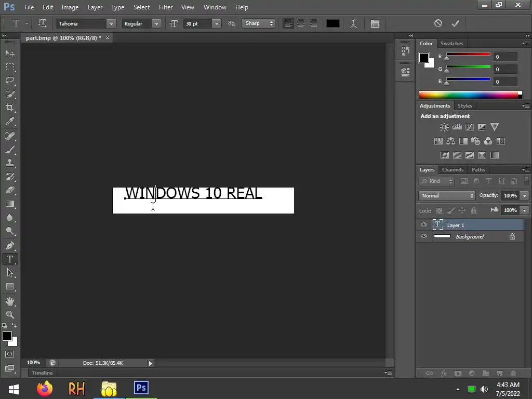Viewport: 532px width, 399px height.
Task: Click the color spectrum ramp
Action: click(x=470, y=95)
